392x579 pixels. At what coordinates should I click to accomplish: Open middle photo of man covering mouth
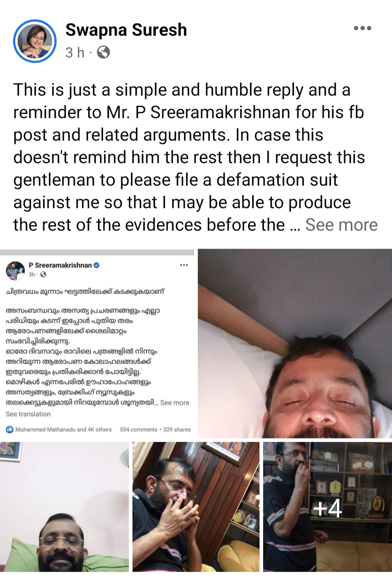[196, 507]
